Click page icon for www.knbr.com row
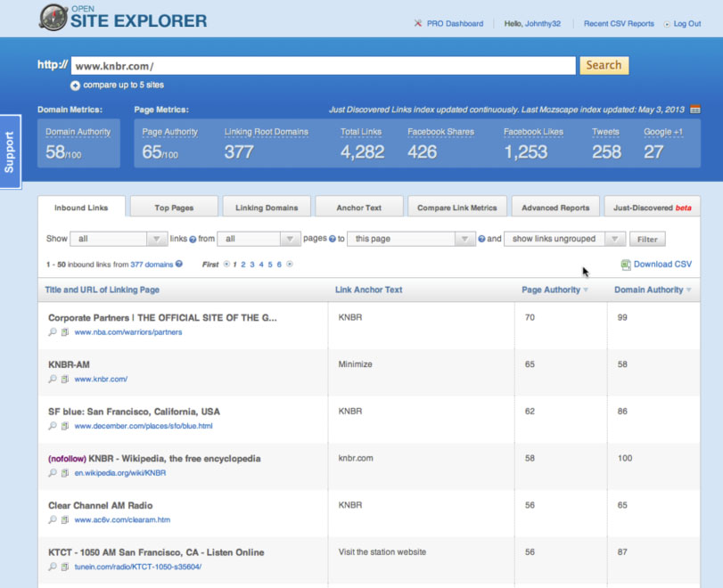723x588 pixels. coord(65,379)
